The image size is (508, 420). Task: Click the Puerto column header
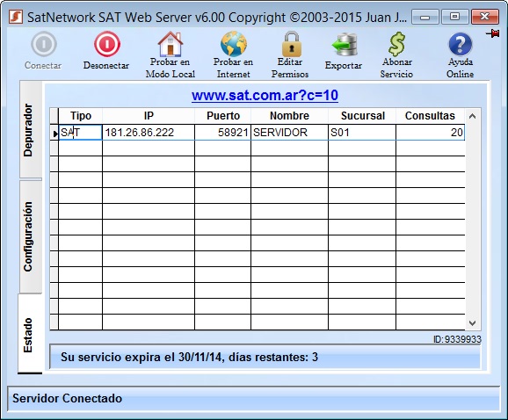223,116
